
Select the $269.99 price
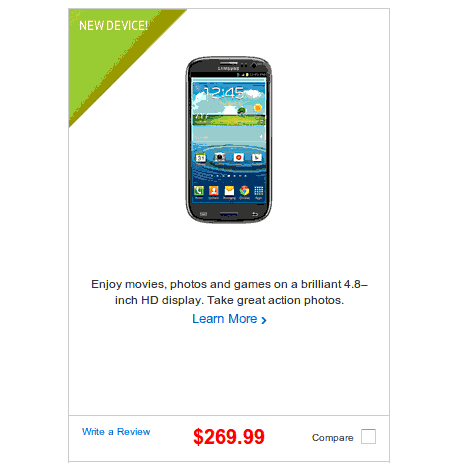tap(229, 436)
